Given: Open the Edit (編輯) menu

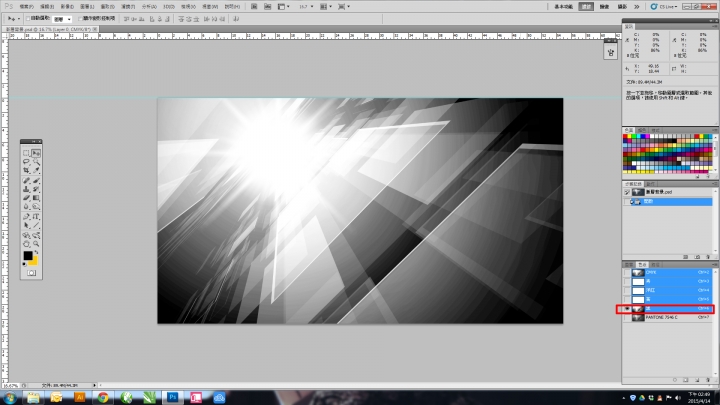Looking at the screenshot, I should 47,6.
